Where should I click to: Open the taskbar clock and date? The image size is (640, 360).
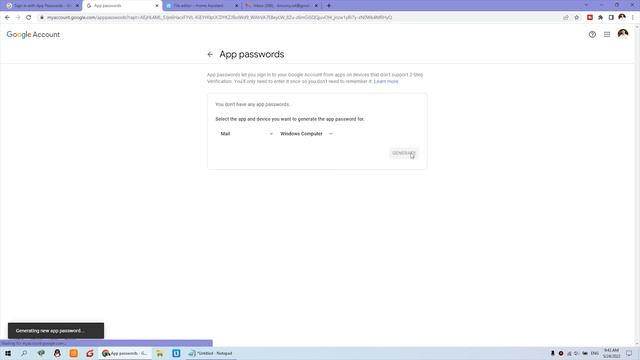tap(611, 353)
